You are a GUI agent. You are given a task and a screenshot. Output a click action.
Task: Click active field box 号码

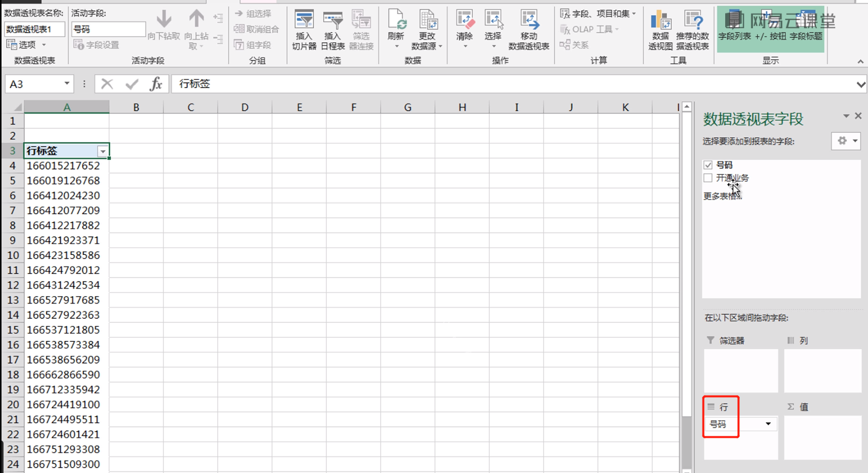[109, 29]
